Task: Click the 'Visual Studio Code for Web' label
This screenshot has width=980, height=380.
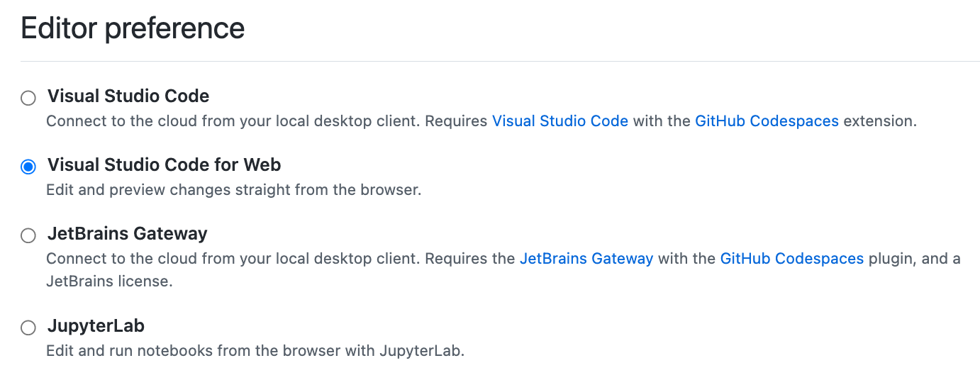Action: pyautogui.click(x=164, y=165)
